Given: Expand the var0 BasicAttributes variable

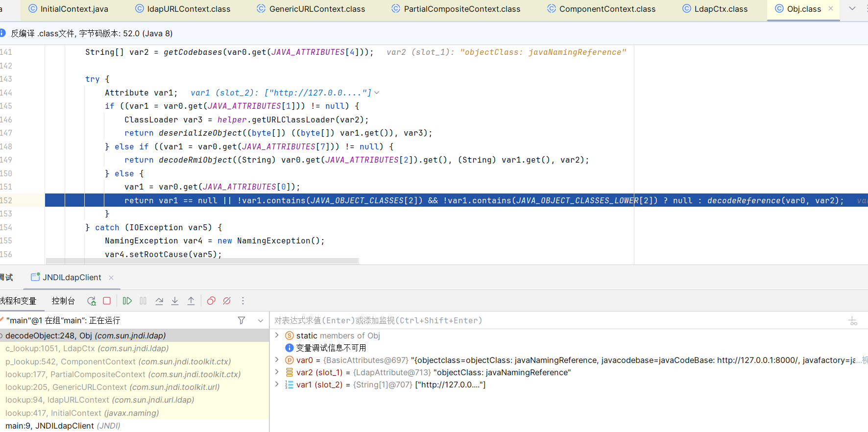Looking at the screenshot, I should (277, 360).
